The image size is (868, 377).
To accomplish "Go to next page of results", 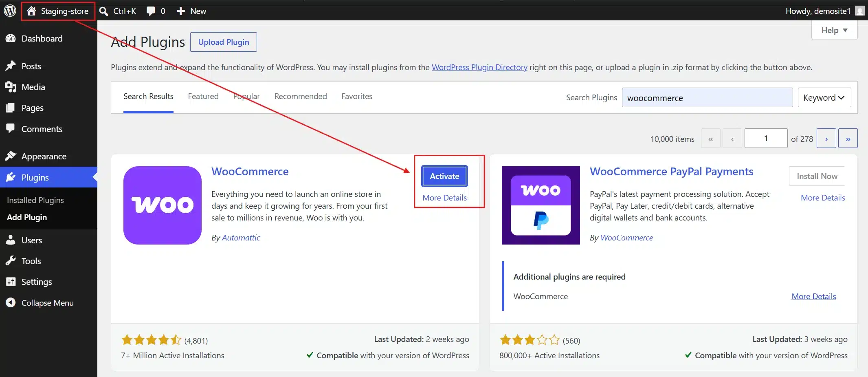I will [x=826, y=139].
